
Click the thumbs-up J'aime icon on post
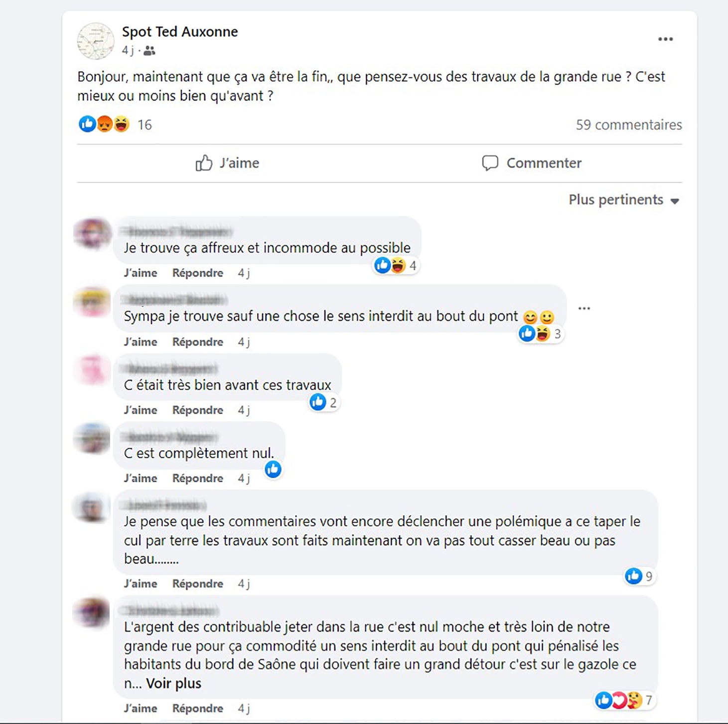204,163
